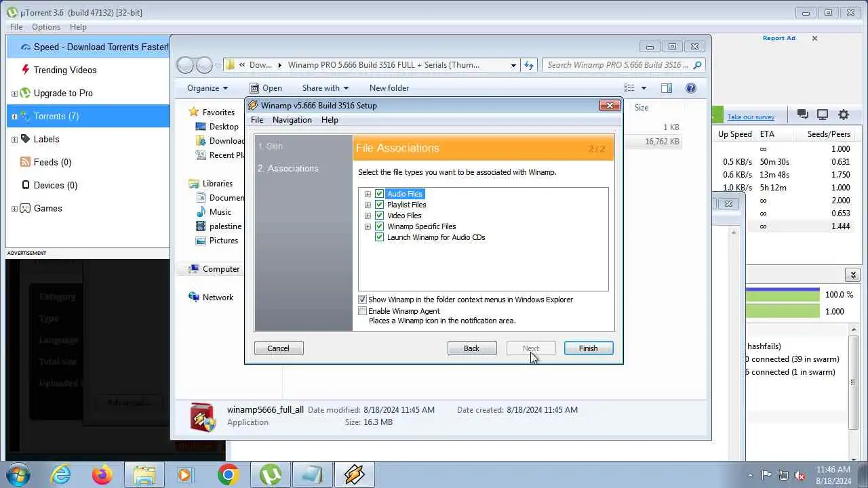This screenshot has height=488, width=868.
Task: Click Back button in Winamp Setup
Action: coord(472,348)
